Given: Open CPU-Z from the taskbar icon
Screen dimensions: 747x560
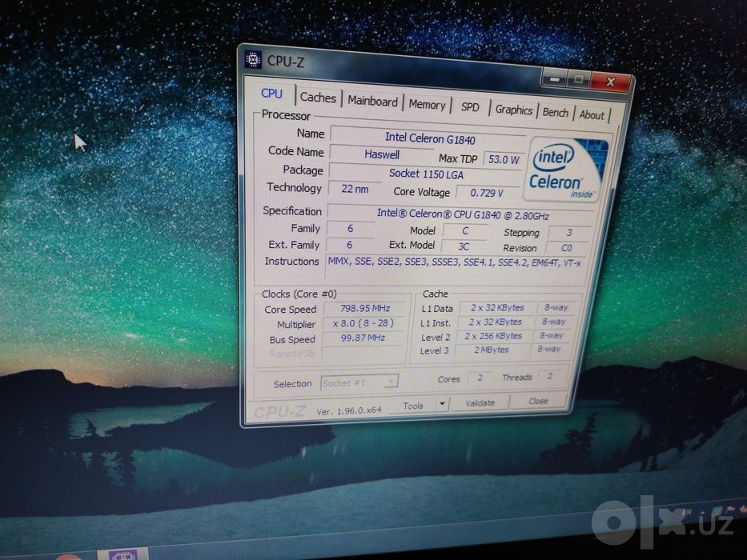Looking at the screenshot, I should 122,554.
